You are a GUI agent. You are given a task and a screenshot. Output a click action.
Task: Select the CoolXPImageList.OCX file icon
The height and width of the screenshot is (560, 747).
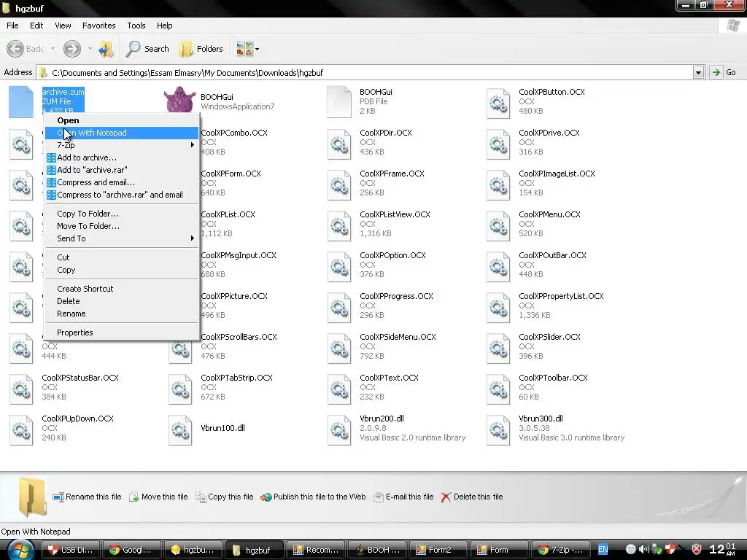click(498, 184)
